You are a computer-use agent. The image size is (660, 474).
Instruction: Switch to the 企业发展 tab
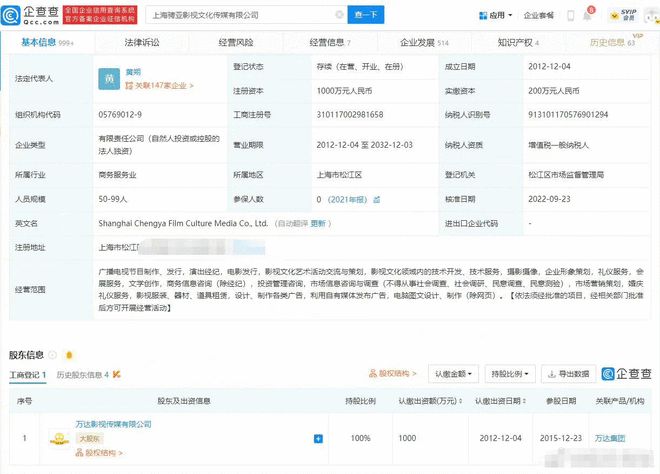click(424, 43)
